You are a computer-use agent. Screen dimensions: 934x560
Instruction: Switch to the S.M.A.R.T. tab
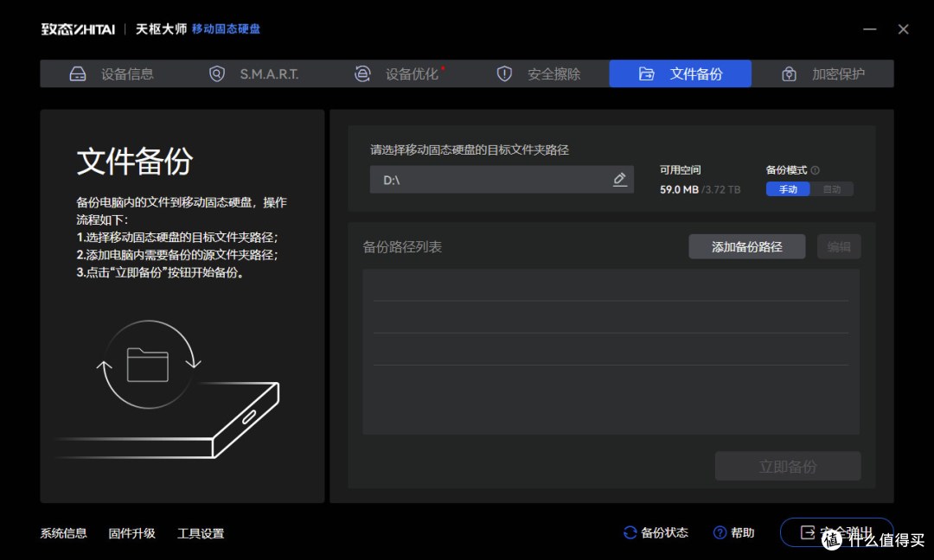click(253, 73)
